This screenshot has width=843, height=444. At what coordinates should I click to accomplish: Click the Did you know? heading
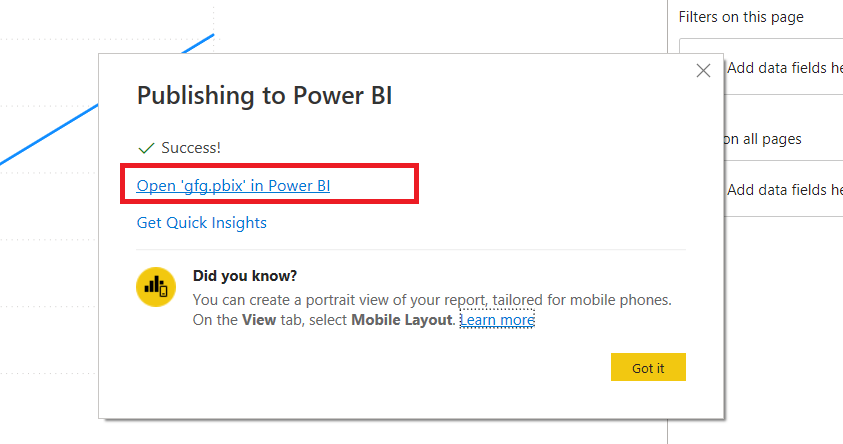click(x=245, y=275)
